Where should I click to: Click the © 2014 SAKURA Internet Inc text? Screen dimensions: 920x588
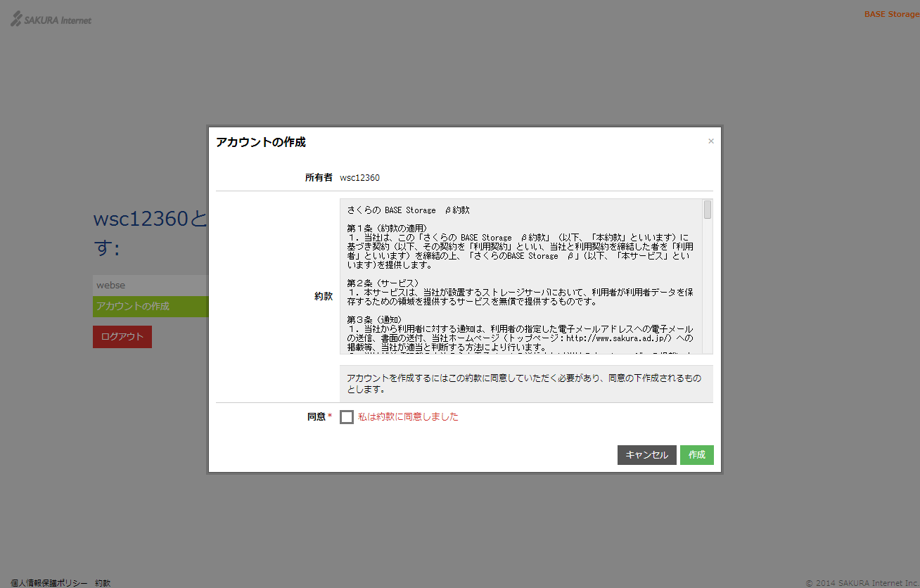coord(862,583)
